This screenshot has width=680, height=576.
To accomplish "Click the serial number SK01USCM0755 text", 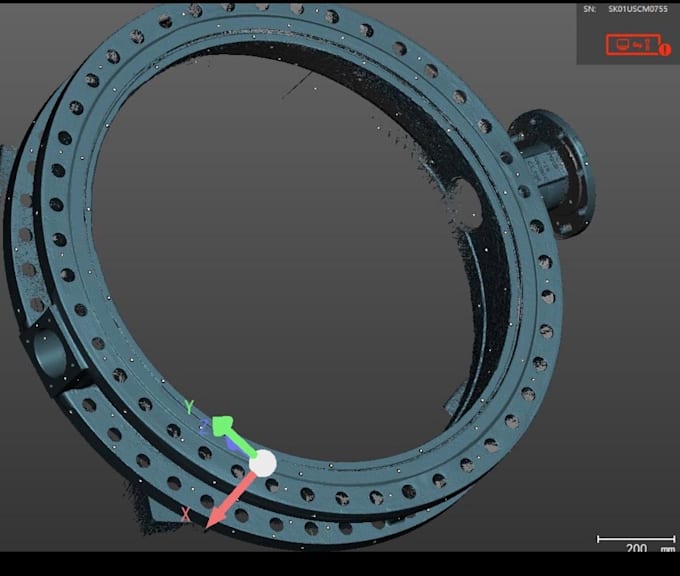I will [x=638, y=9].
